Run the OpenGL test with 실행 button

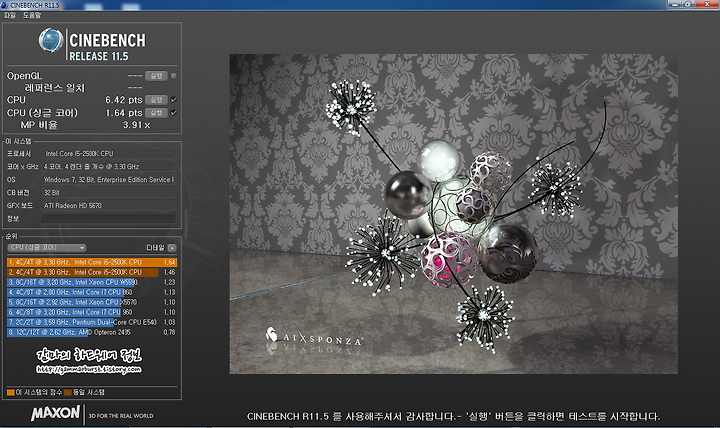click(156, 76)
